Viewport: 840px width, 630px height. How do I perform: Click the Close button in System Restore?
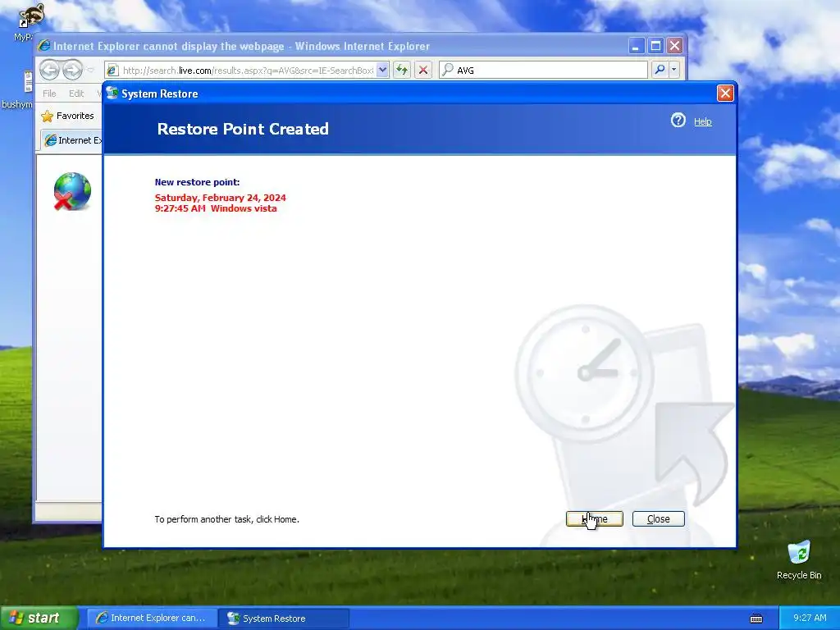point(658,518)
